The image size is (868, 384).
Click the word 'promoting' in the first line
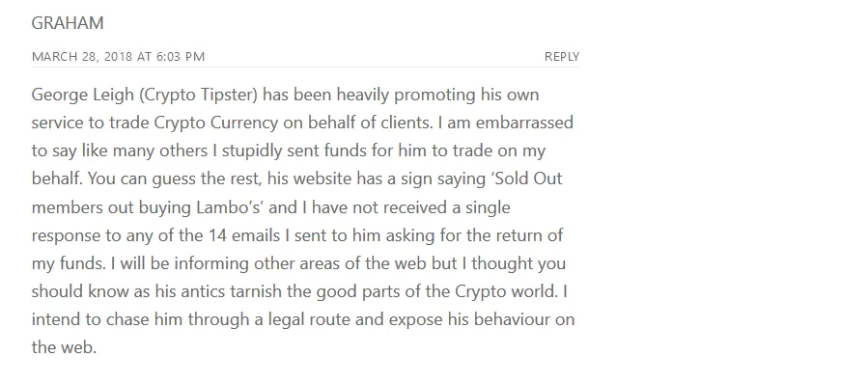(x=434, y=96)
